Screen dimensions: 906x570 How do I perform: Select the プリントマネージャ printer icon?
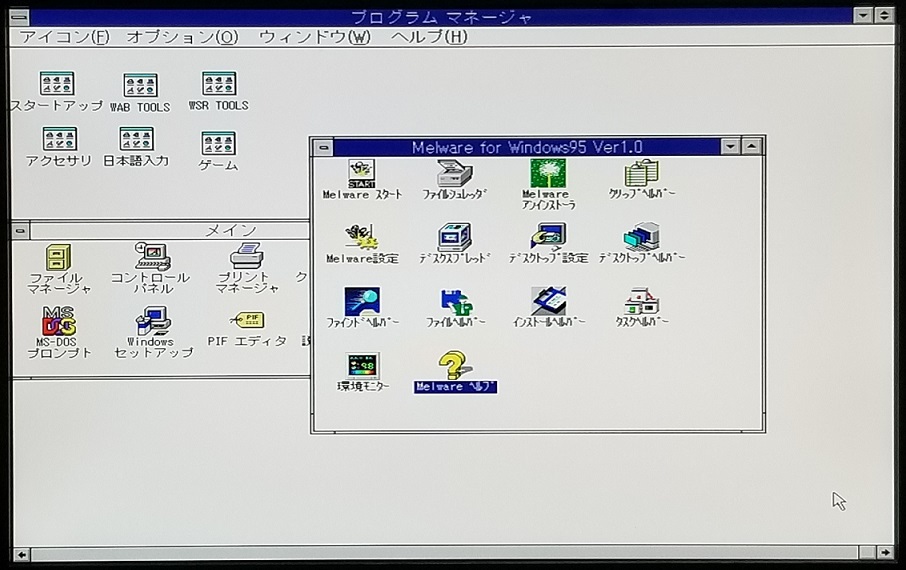[247, 257]
